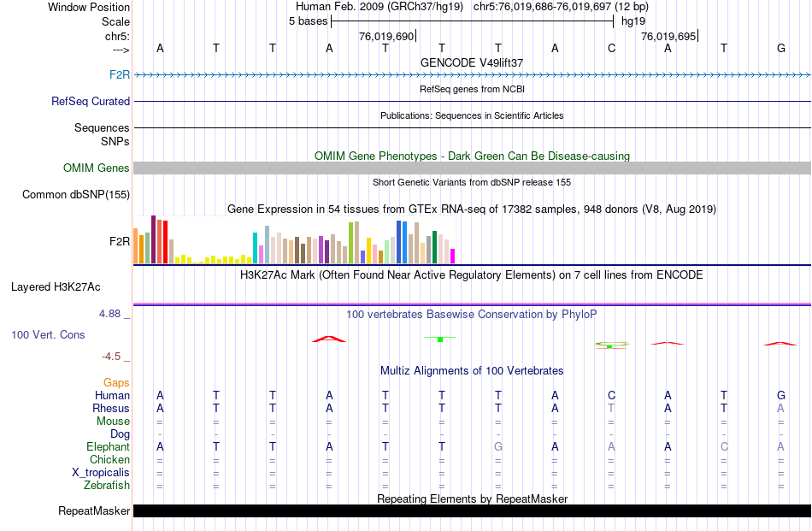Click the 'Rhesus' species label
The width and height of the screenshot is (812, 531).
click(x=111, y=408)
